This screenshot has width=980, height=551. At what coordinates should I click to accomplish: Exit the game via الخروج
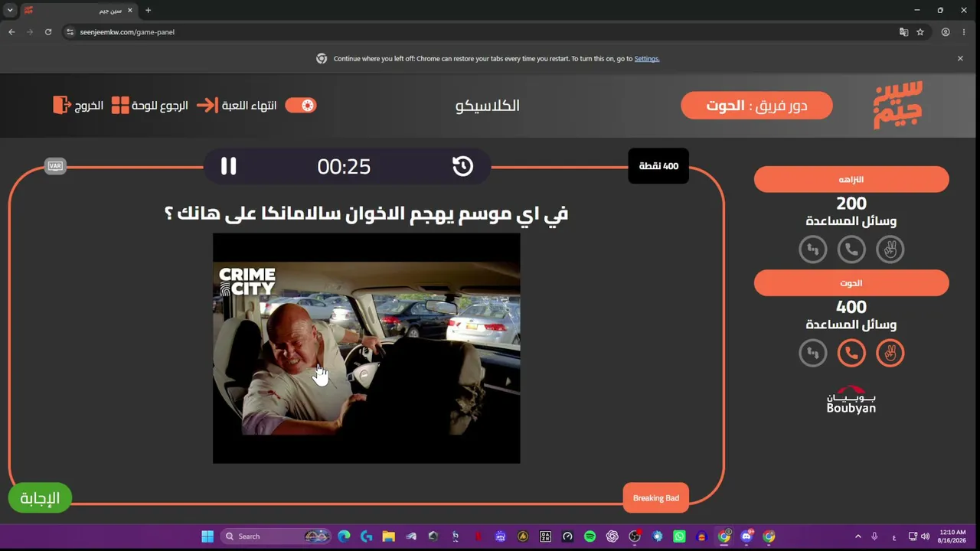click(x=78, y=106)
